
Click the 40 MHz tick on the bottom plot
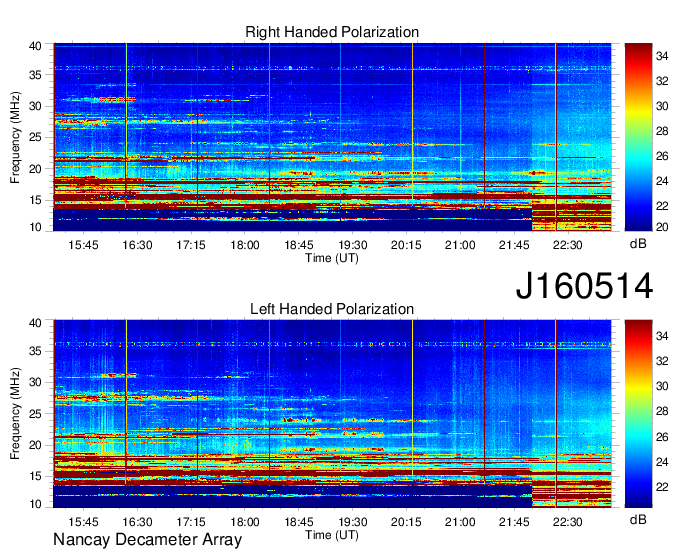pyautogui.click(x=35, y=323)
